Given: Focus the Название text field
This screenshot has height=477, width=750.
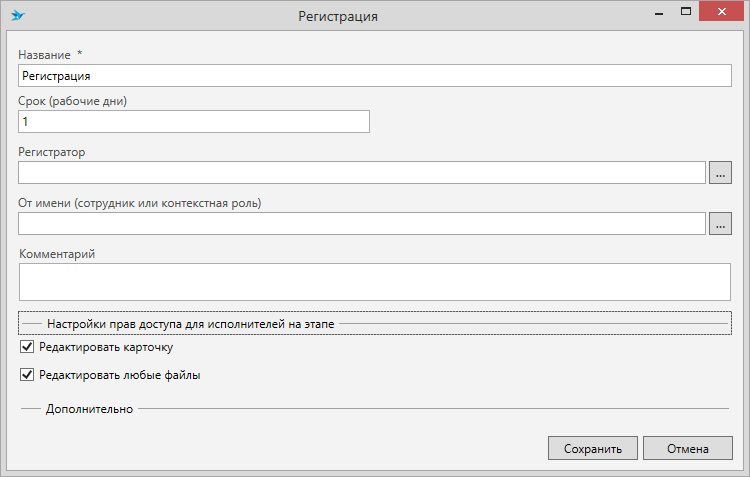Looking at the screenshot, I should tap(375, 76).
